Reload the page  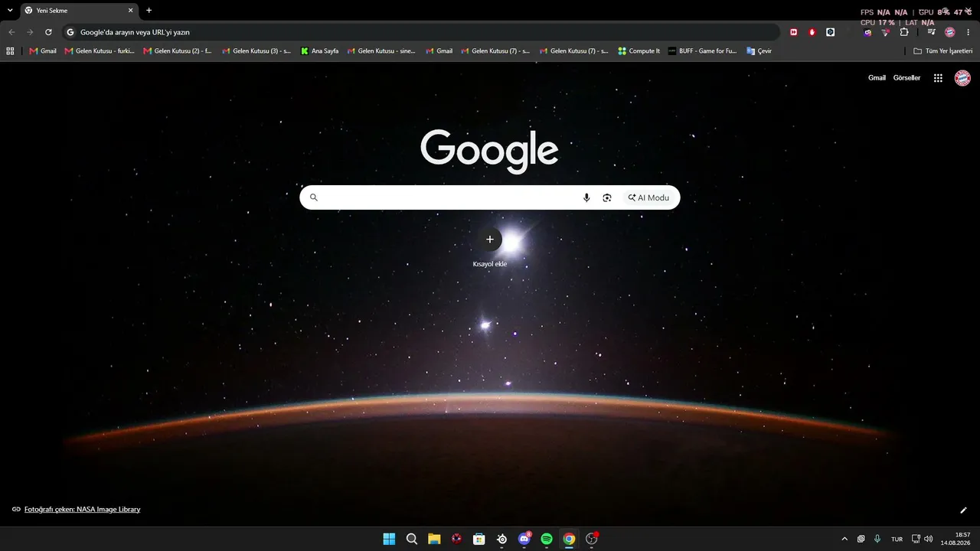(x=48, y=32)
